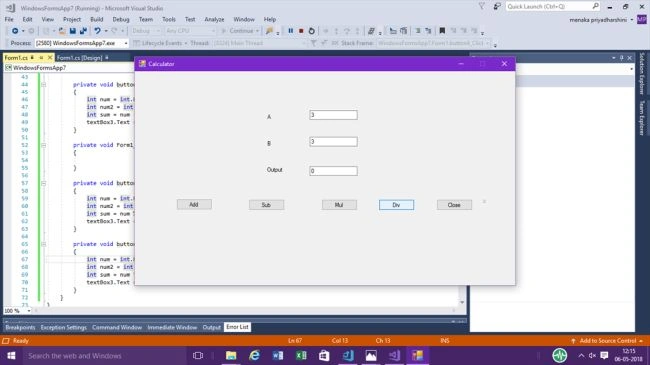Click the Add button in Calculator
The height and width of the screenshot is (365, 650).
coord(194,204)
